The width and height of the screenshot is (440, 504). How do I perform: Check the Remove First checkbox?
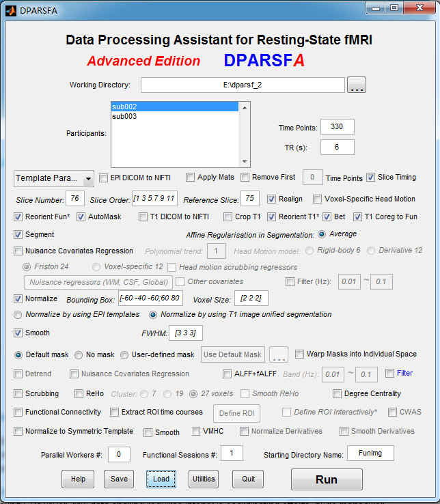pos(245,177)
